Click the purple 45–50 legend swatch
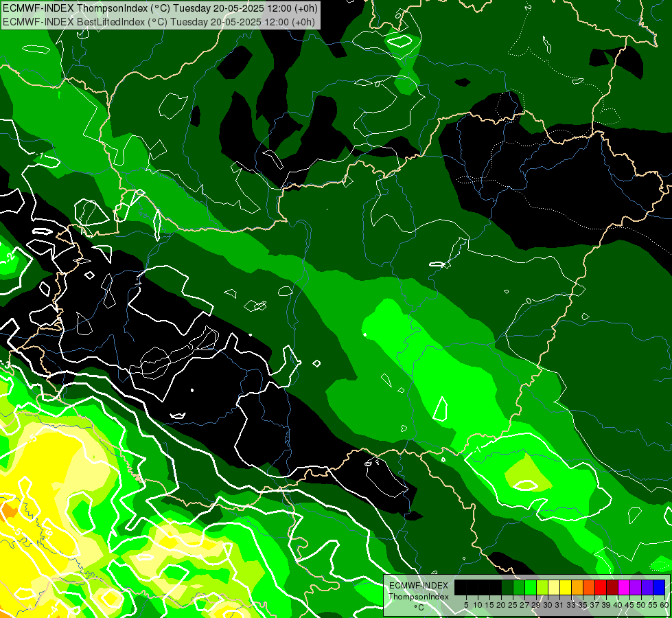672x618 pixels. point(636,587)
